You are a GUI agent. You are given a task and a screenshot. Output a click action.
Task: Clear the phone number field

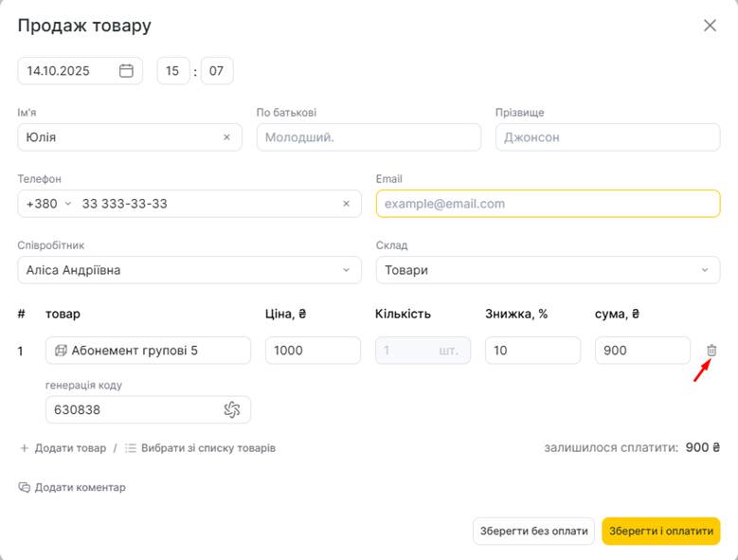[346, 204]
